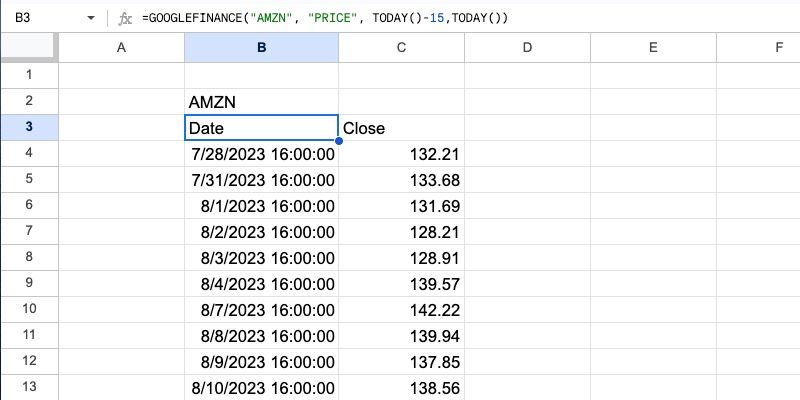Select row 3 header
This screenshot has height=400, width=800.
tap(28, 127)
